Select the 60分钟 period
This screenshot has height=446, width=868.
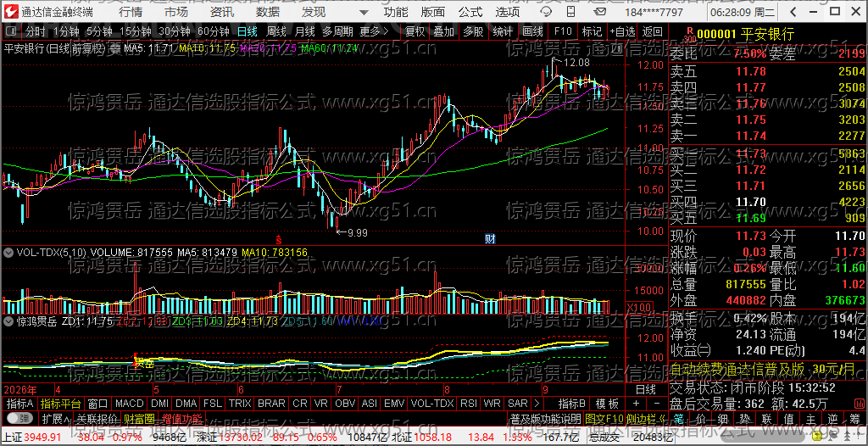(x=213, y=31)
